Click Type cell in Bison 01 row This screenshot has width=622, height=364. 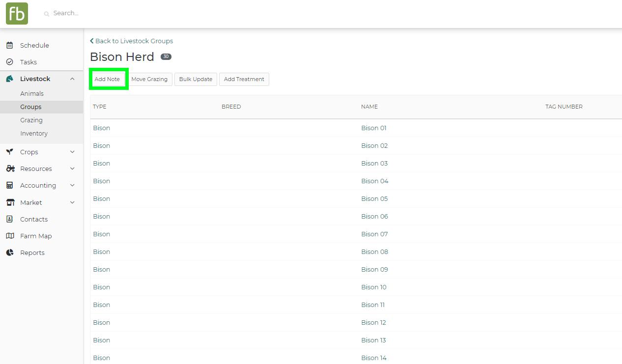pos(101,128)
